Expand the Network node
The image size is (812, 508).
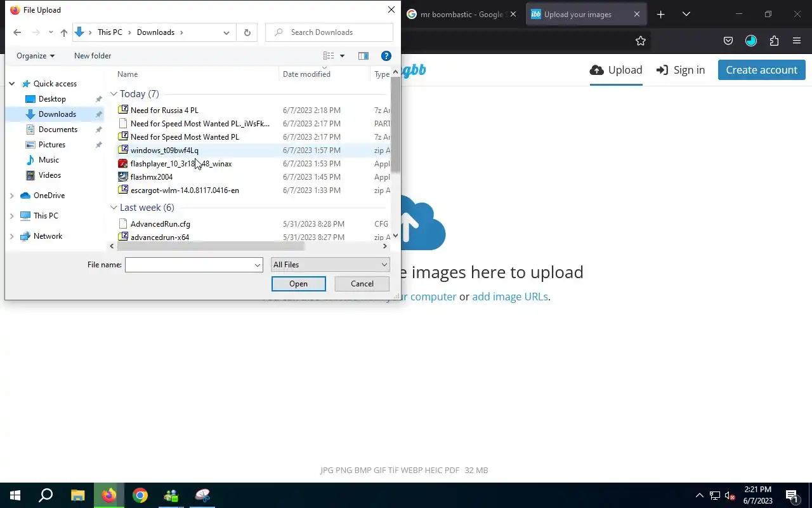(x=12, y=236)
